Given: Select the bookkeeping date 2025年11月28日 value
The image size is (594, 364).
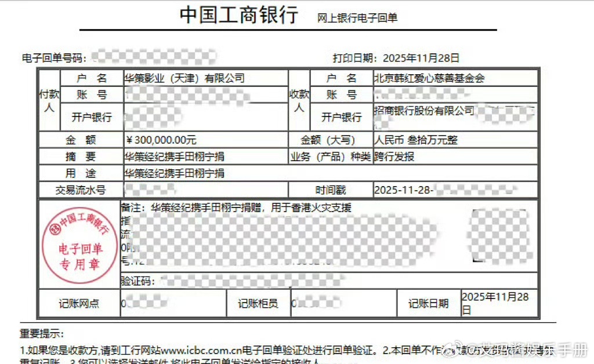Looking at the screenshot, I should click(x=495, y=304).
